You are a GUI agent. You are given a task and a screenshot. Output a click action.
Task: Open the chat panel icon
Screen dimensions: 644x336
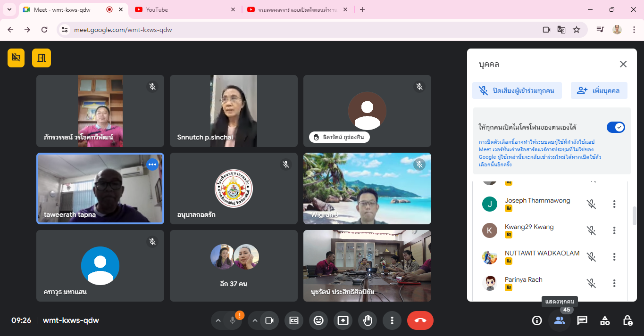click(582, 320)
